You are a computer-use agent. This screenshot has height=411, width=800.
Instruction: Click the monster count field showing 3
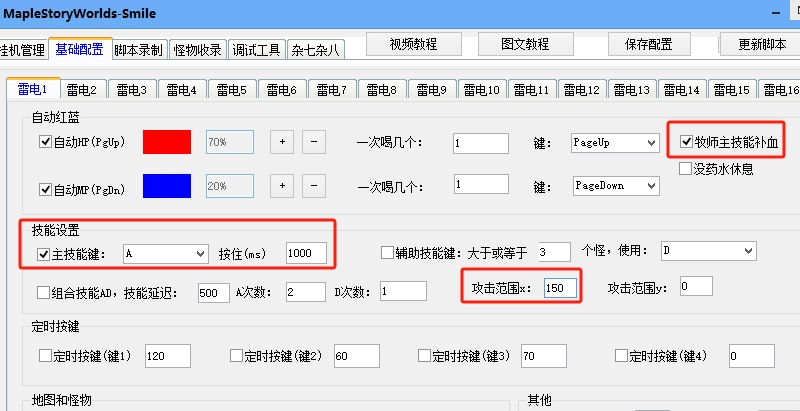pyautogui.click(x=554, y=252)
